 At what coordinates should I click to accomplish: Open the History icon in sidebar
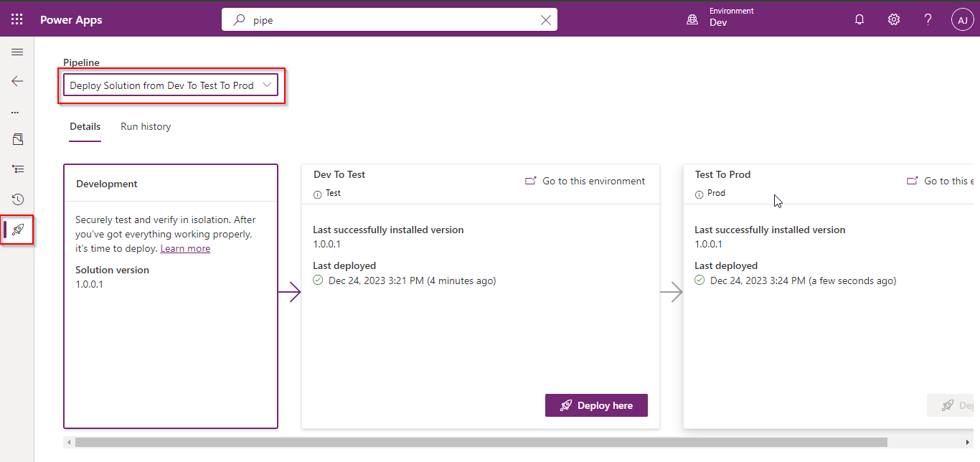pyautogui.click(x=18, y=199)
